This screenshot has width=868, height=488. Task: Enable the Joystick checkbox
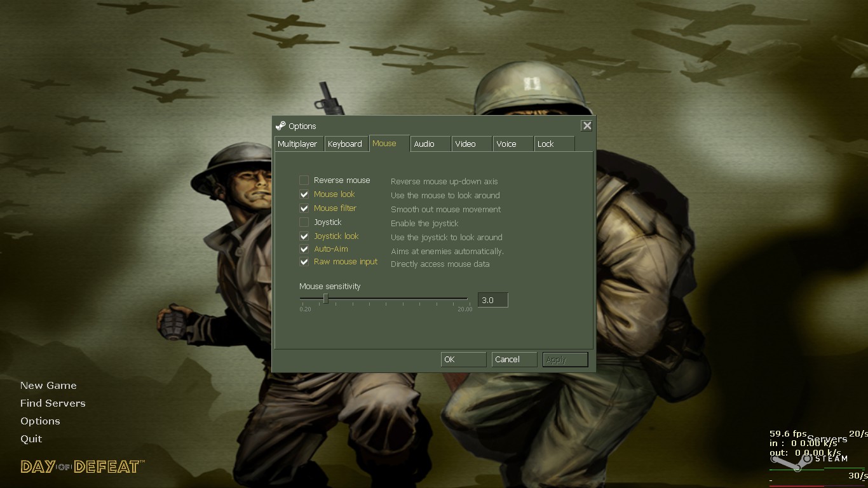(x=304, y=222)
